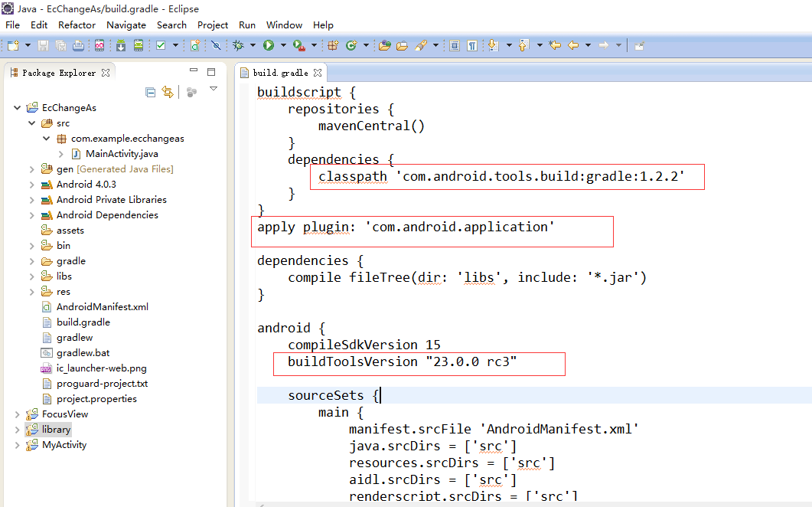The width and height of the screenshot is (812, 507).
Task: Open the New Java Class dropdown arrow
Action: tap(366, 46)
